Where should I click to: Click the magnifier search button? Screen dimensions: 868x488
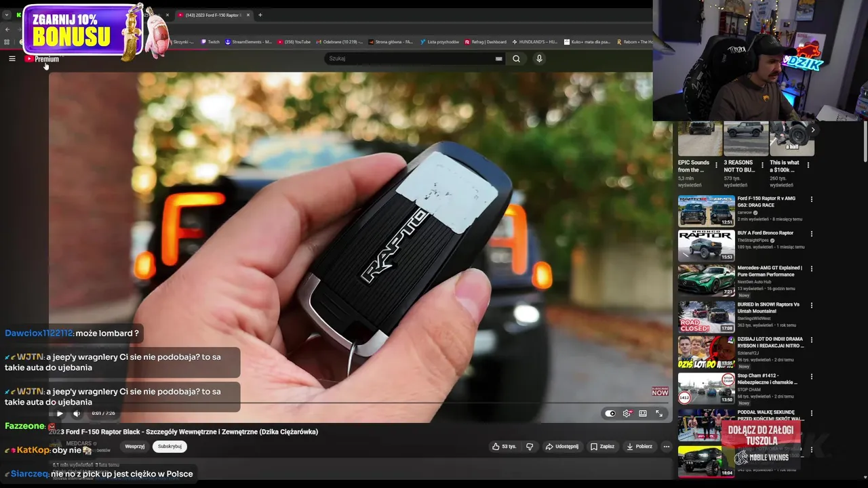[x=517, y=59]
